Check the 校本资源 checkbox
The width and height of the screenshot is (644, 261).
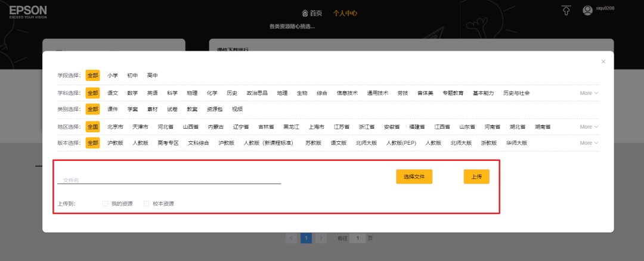tap(146, 204)
